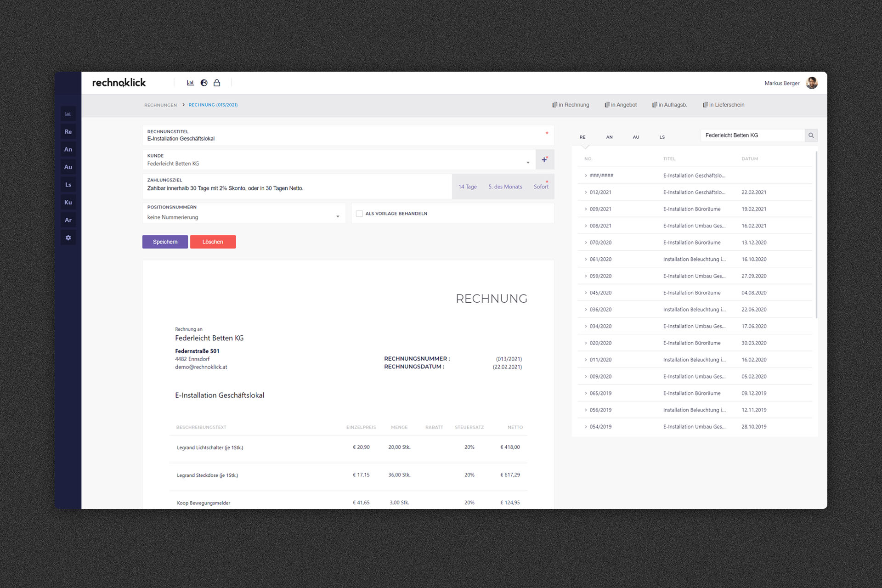Click Markus Berger profile avatar

(x=812, y=83)
